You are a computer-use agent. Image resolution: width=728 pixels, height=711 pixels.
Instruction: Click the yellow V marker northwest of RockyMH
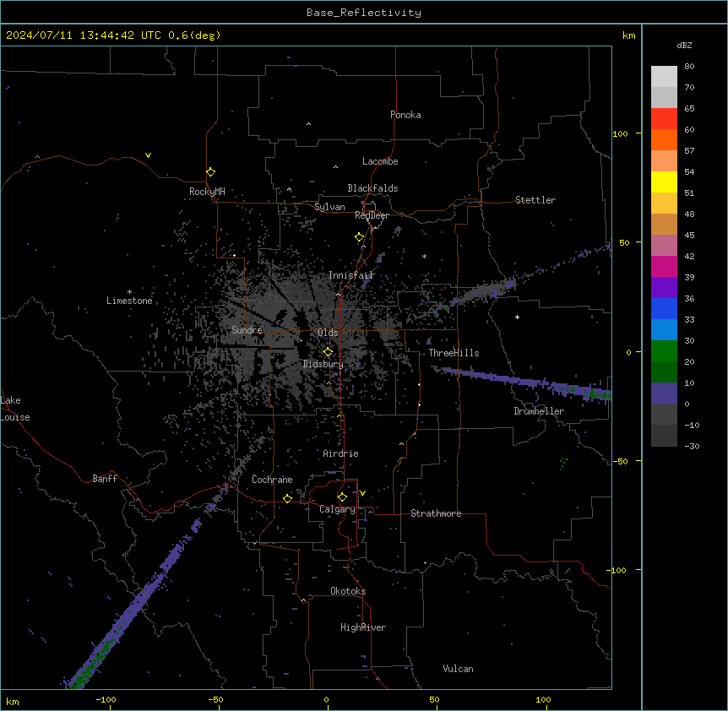coord(148,155)
